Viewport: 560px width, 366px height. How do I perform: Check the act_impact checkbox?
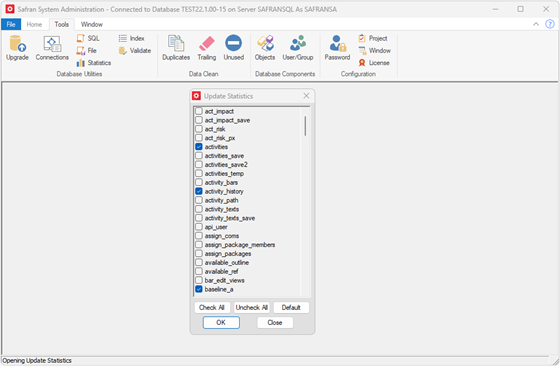(x=199, y=111)
